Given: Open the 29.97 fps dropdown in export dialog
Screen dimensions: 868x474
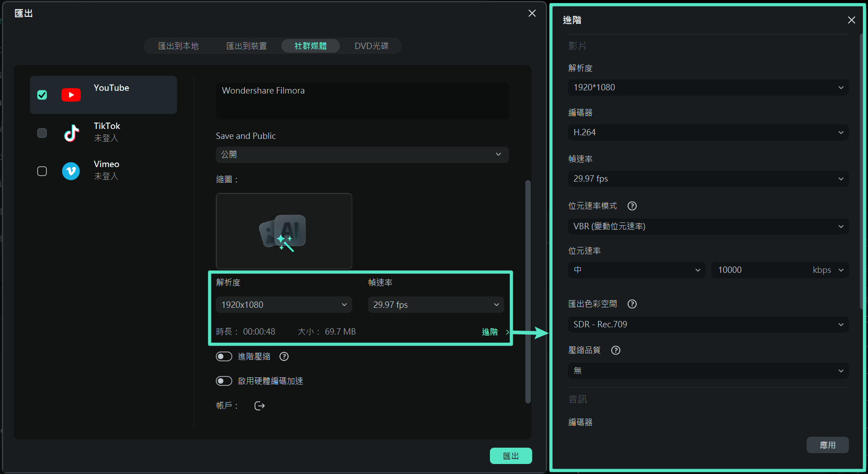Looking at the screenshot, I should (x=436, y=305).
